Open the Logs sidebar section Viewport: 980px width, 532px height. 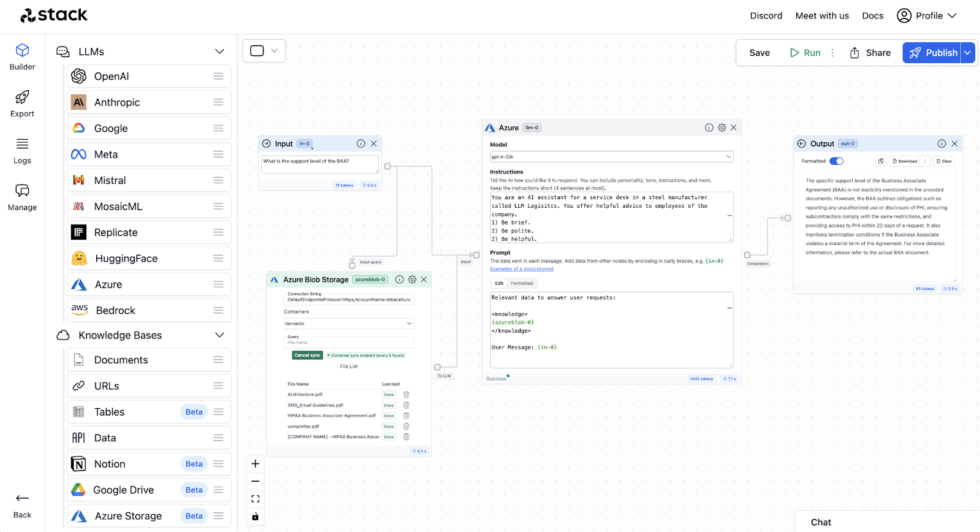(22, 151)
